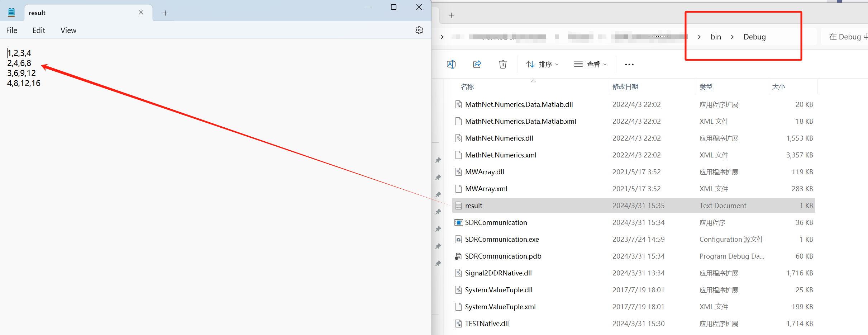Select TESTNative.dll file
This screenshot has height=335, width=868.
(x=633, y=324)
